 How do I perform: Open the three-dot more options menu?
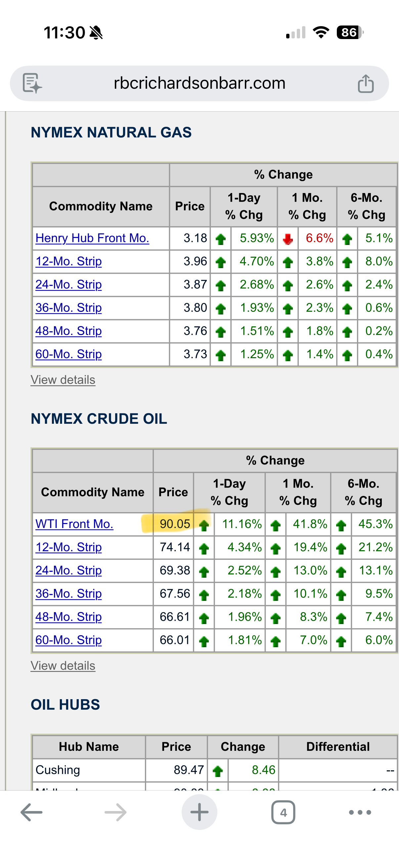pos(360,812)
